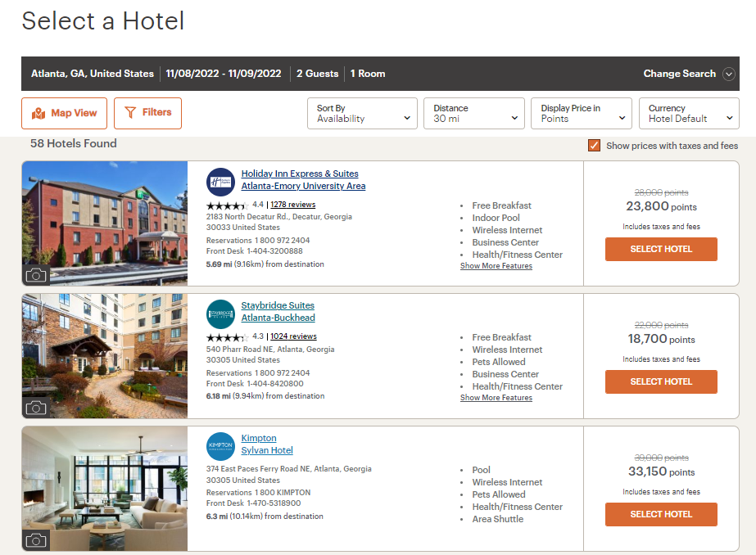The image size is (756, 555).
Task: Open the Sort By dropdown
Action: click(x=362, y=113)
